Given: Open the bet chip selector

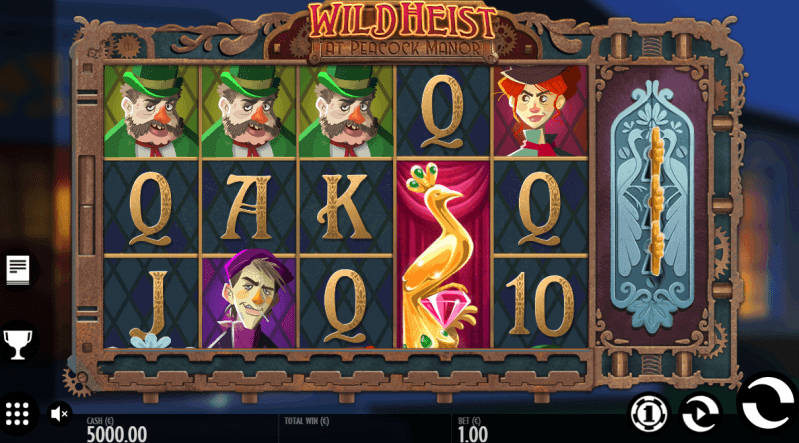Looking at the screenshot, I should click(x=649, y=413).
